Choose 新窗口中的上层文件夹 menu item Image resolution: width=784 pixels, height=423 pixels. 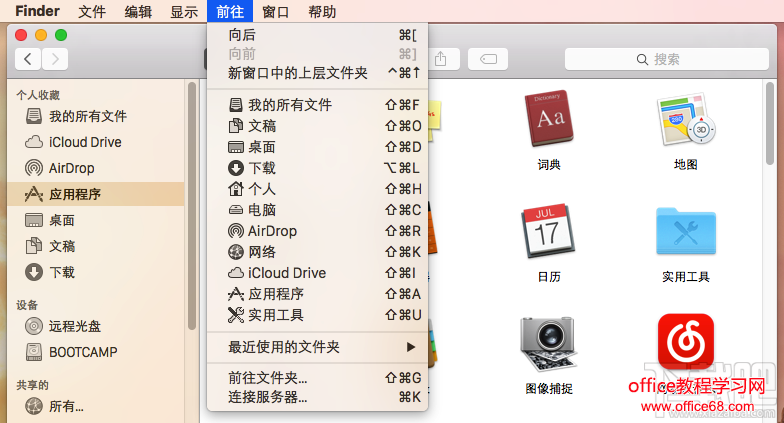(x=318, y=73)
